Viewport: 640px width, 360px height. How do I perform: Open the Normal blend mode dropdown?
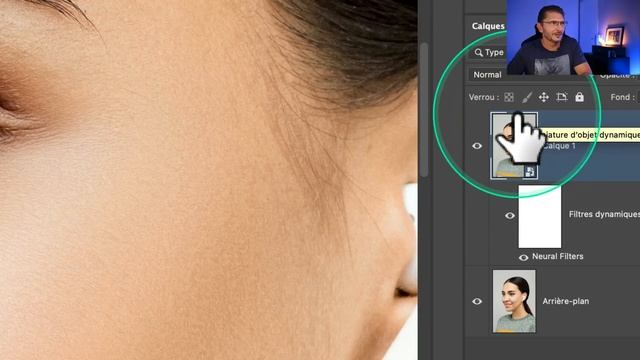[x=489, y=75]
